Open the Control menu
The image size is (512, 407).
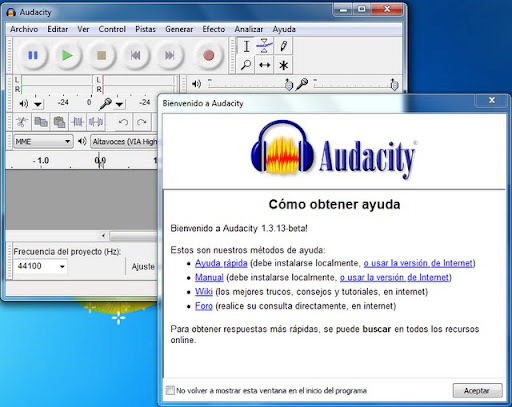click(112, 29)
